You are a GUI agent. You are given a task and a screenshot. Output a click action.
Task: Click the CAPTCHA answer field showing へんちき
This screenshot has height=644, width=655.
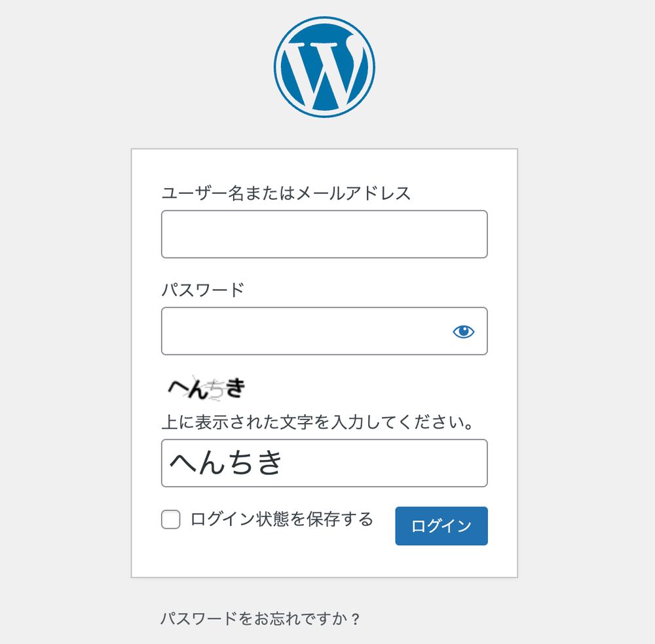point(324,463)
